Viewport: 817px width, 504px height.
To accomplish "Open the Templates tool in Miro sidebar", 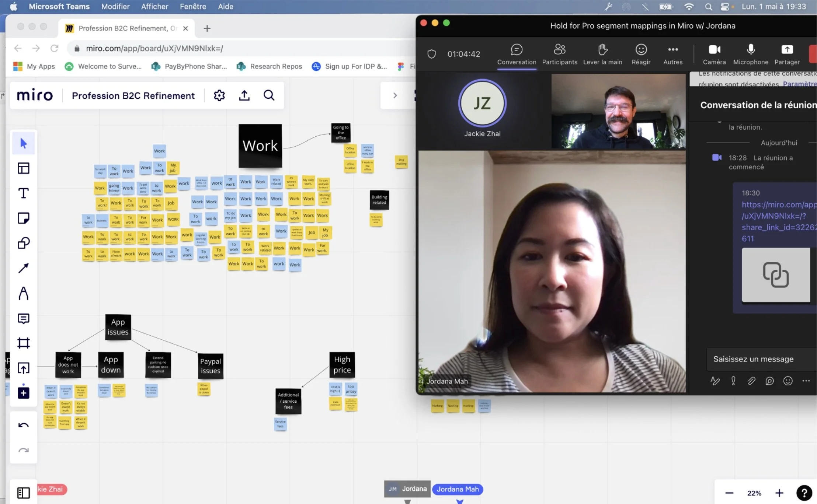I will tap(24, 168).
